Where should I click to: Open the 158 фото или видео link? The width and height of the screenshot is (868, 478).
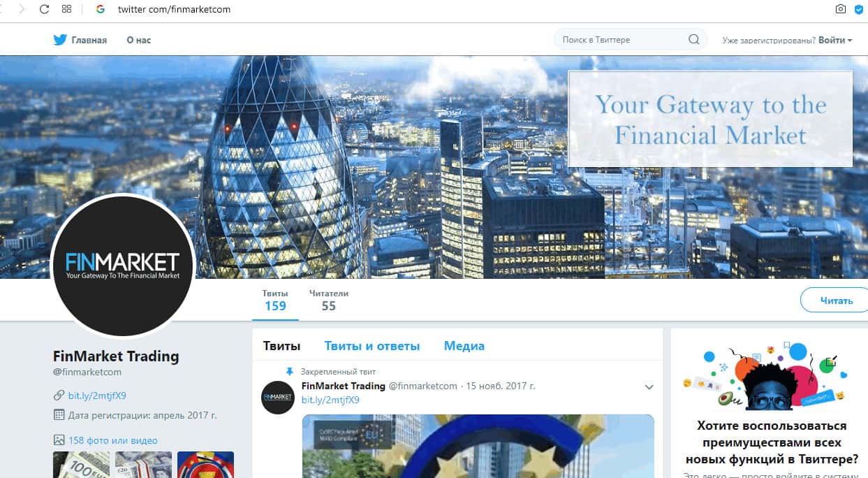coord(113,440)
